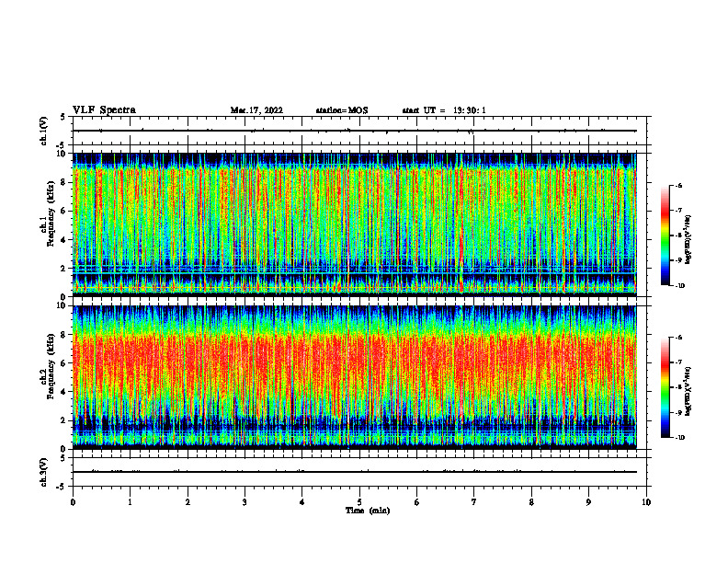Click time axis tick label "9"

point(588,502)
